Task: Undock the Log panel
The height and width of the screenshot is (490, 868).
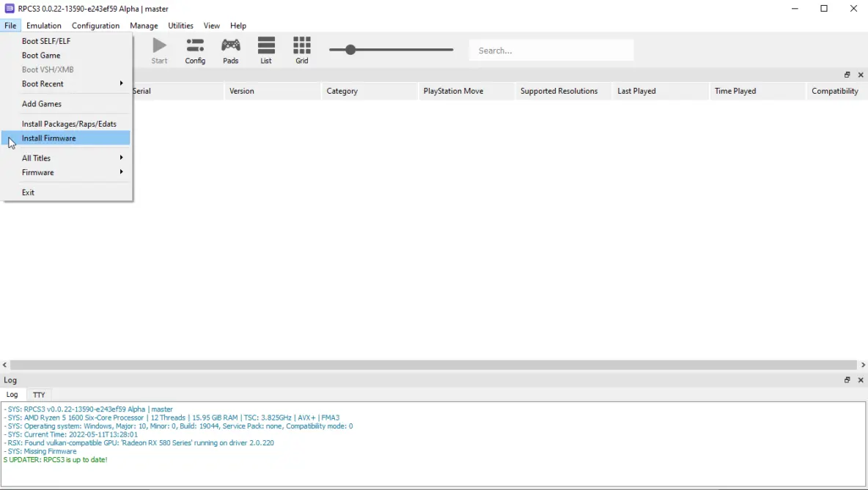Action: click(x=847, y=380)
